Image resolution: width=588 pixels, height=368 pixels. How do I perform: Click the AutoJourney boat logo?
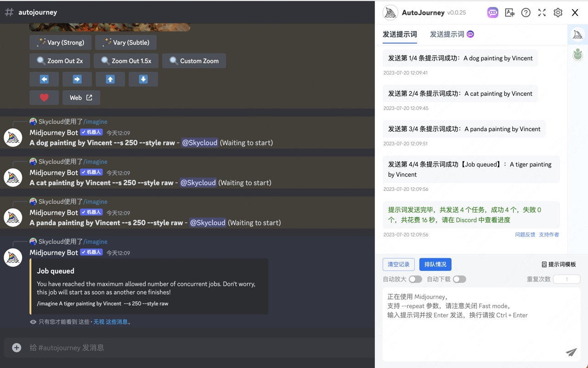pos(390,12)
